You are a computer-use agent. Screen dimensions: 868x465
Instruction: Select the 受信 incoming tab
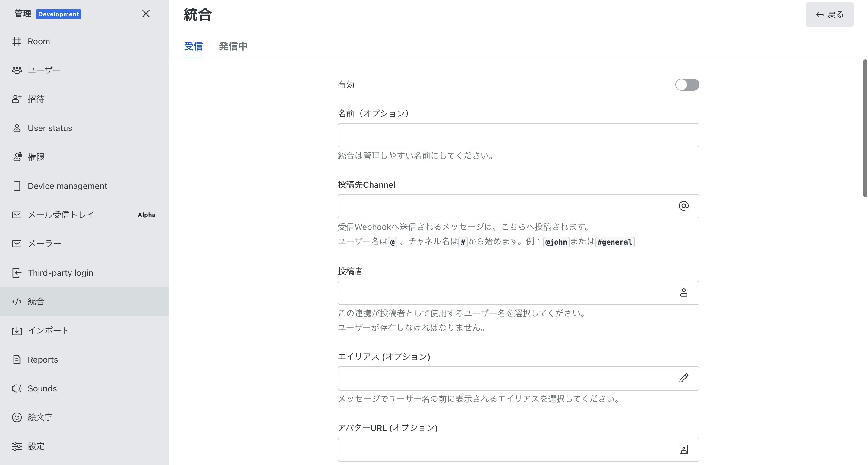coord(194,46)
